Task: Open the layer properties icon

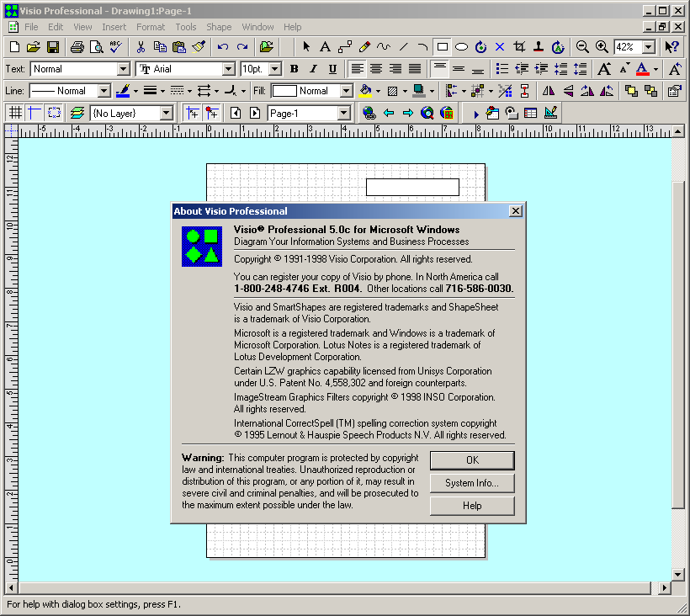Action: [77, 113]
